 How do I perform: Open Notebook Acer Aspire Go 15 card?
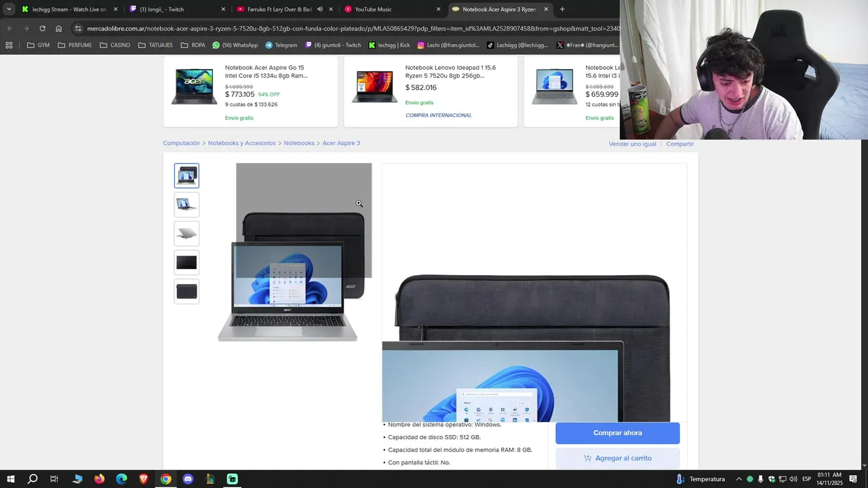pos(250,91)
